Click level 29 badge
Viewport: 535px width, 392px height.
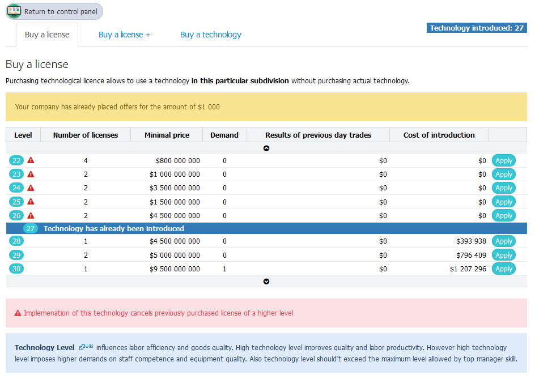[x=16, y=255]
